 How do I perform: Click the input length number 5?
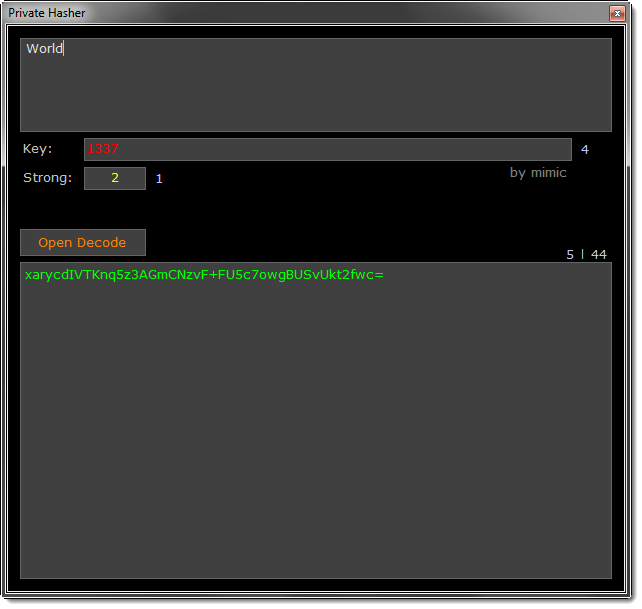(x=570, y=254)
